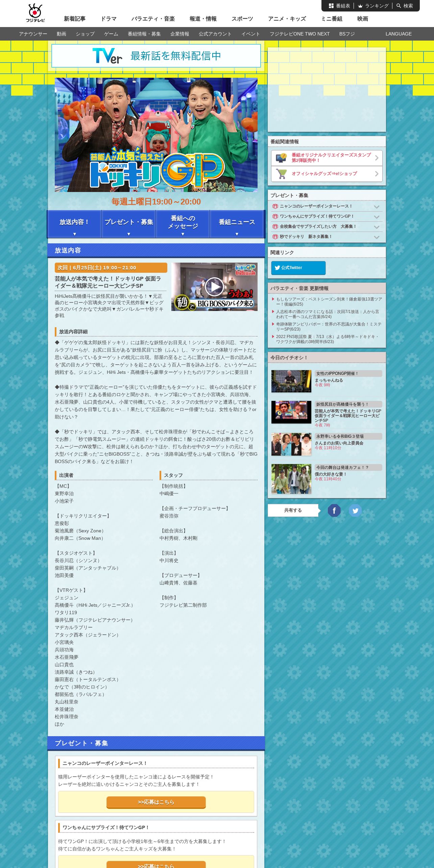
Task: Open もしもツアーズ update link
Action: tap(329, 302)
